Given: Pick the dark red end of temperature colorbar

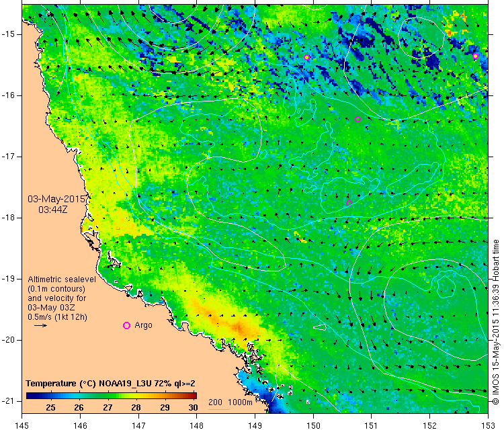Looking at the screenshot, I should pos(194,396).
